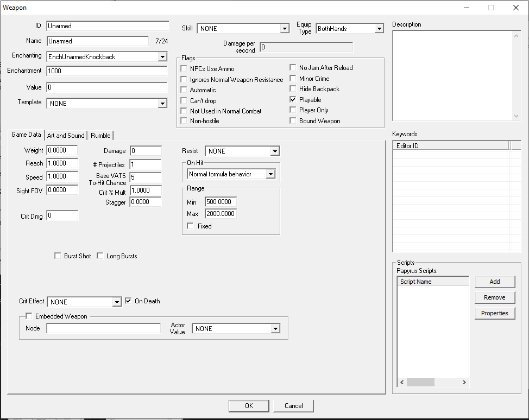Screen dimensions: 529x420
Task: Click the OK button
Action: tap(249, 406)
